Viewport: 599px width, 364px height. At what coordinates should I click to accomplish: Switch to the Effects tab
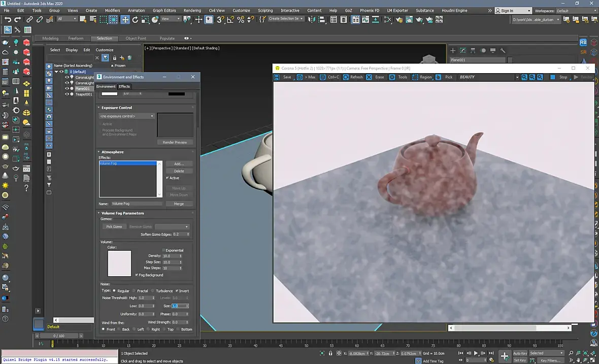click(124, 86)
